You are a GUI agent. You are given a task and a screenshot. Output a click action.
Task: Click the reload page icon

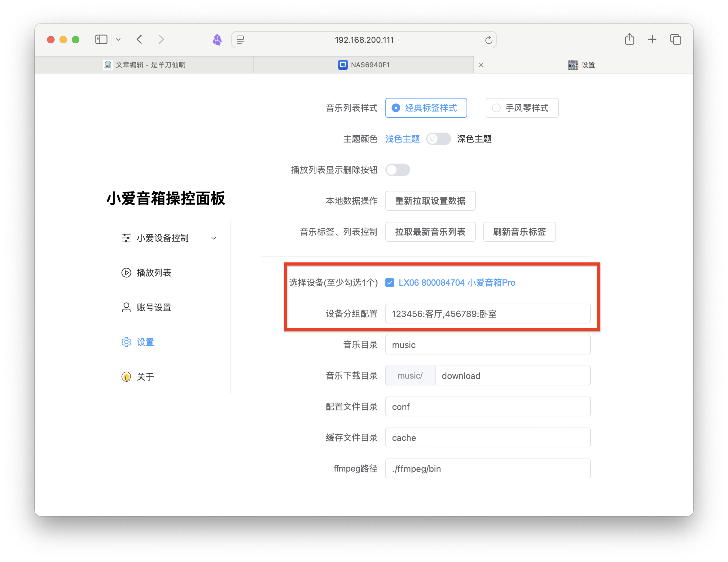pyautogui.click(x=488, y=40)
